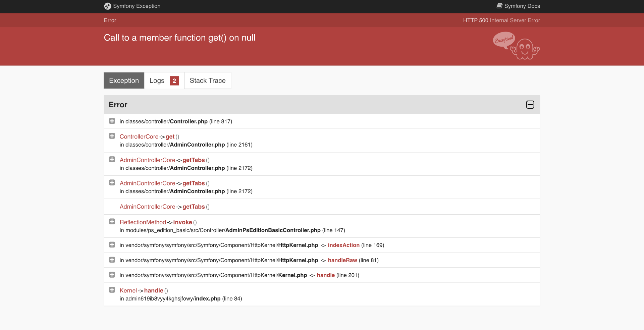The width and height of the screenshot is (644, 330).
Task: Click the handleRaw method name
Action: (x=342, y=260)
